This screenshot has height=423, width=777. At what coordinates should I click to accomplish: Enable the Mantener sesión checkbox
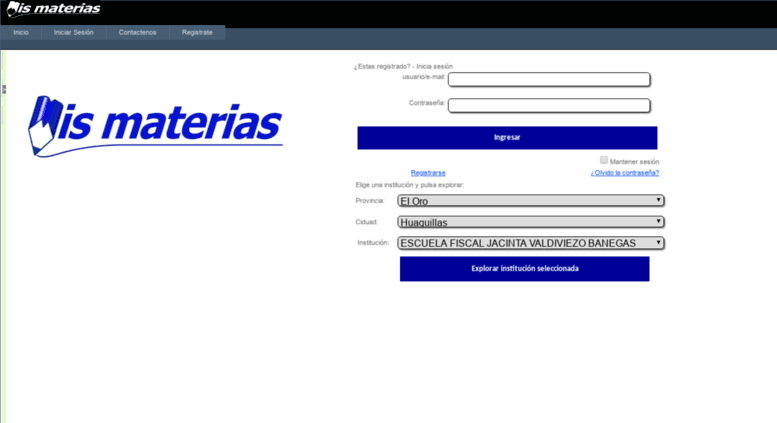pyautogui.click(x=604, y=160)
